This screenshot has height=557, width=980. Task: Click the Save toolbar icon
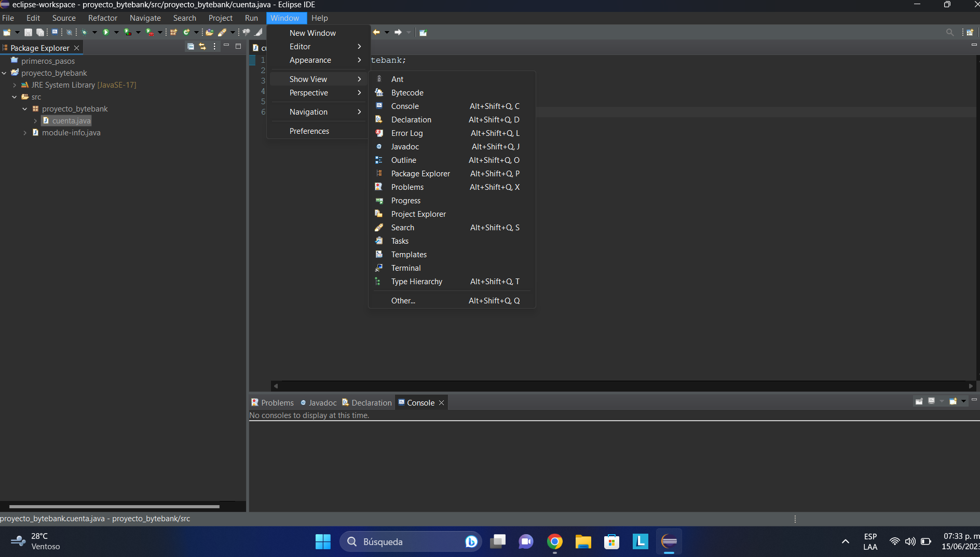pyautogui.click(x=29, y=32)
